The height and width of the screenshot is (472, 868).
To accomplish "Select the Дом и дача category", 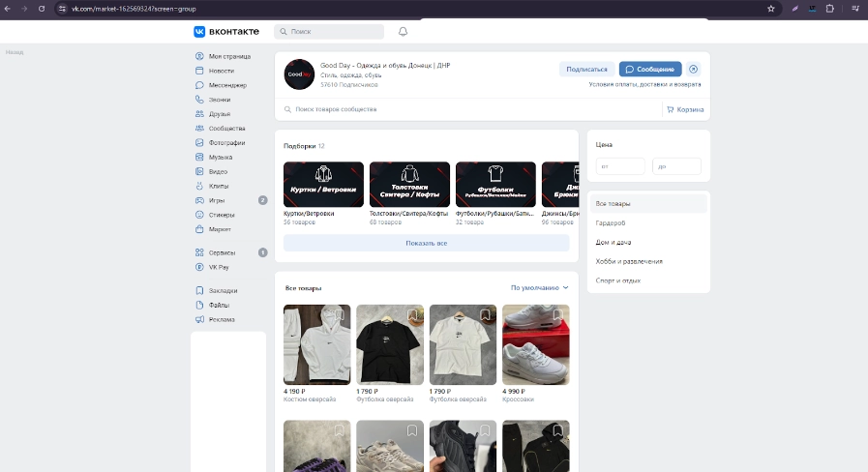I will pyautogui.click(x=648, y=243).
